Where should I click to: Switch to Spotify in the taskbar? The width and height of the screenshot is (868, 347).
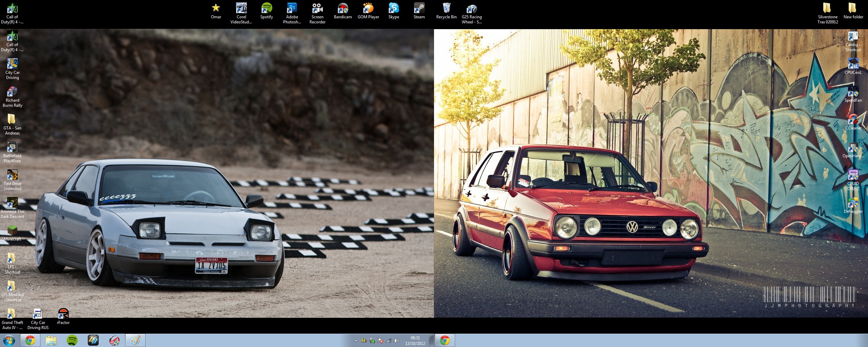[72, 340]
